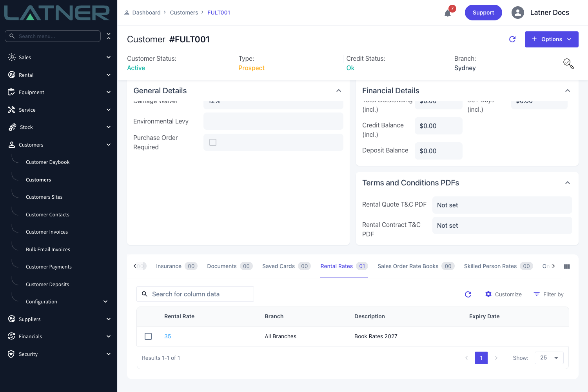Open Customer Invoices in sidebar
The height and width of the screenshot is (392, 588).
(47, 232)
